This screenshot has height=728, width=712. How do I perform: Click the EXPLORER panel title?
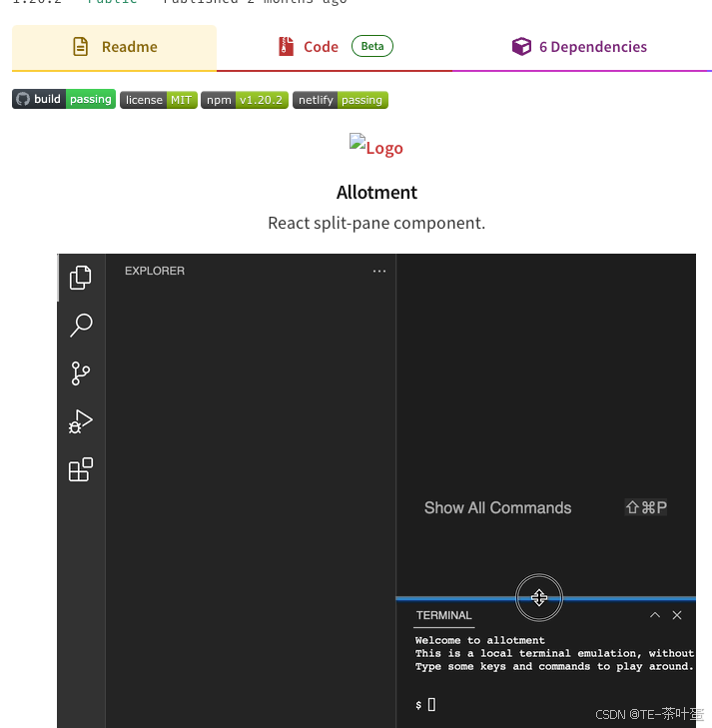pyautogui.click(x=155, y=272)
